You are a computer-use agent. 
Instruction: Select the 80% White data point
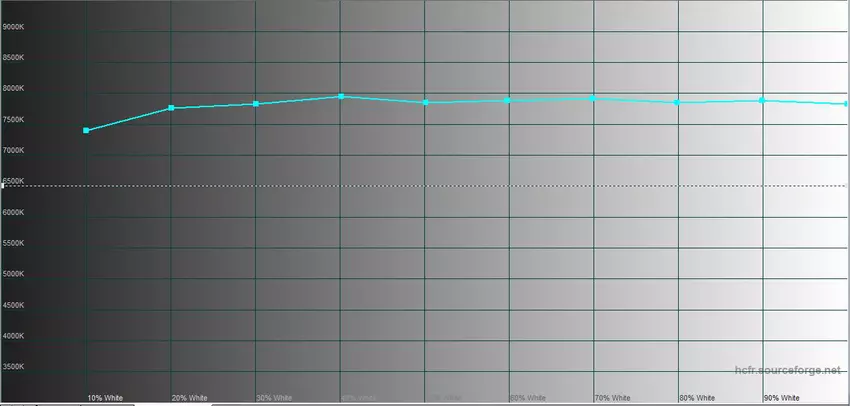(677, 102)
